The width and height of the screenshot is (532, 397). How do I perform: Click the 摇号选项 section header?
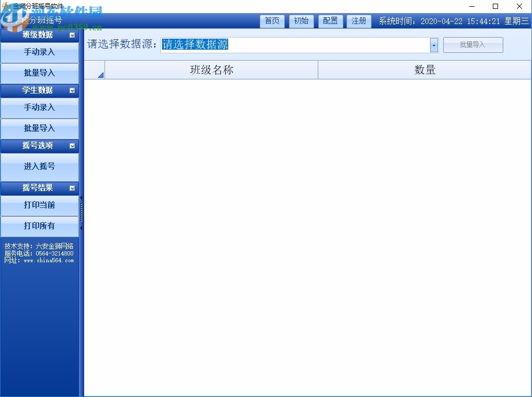click(x=39, y=145)
